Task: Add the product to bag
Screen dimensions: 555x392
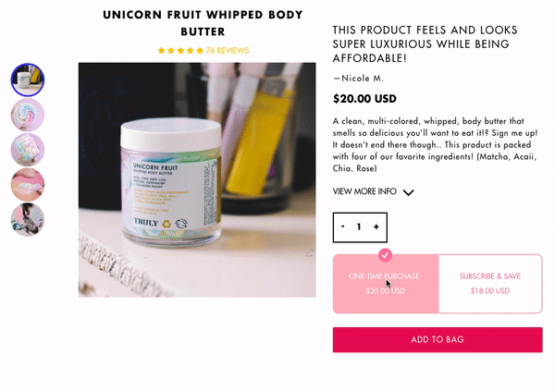Action: 438,339
